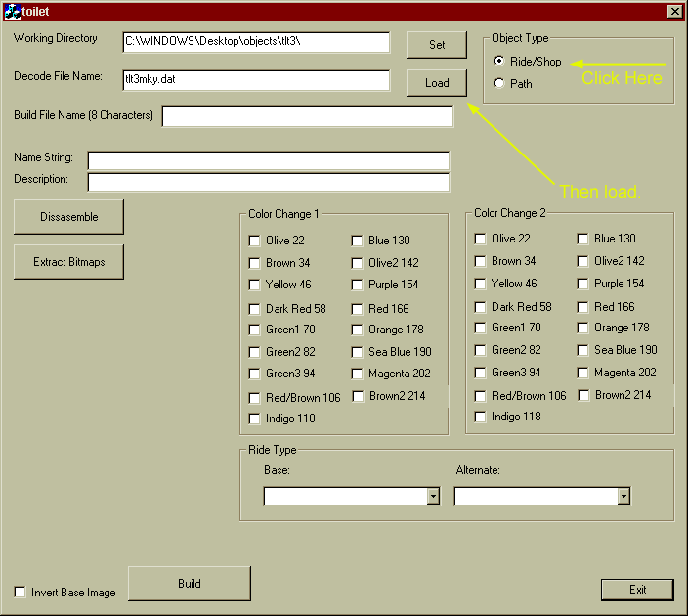Viewport: 688px width, 616px height.
Task: Check Magenta 202 in Color Change 1
Action: point(357,374)
